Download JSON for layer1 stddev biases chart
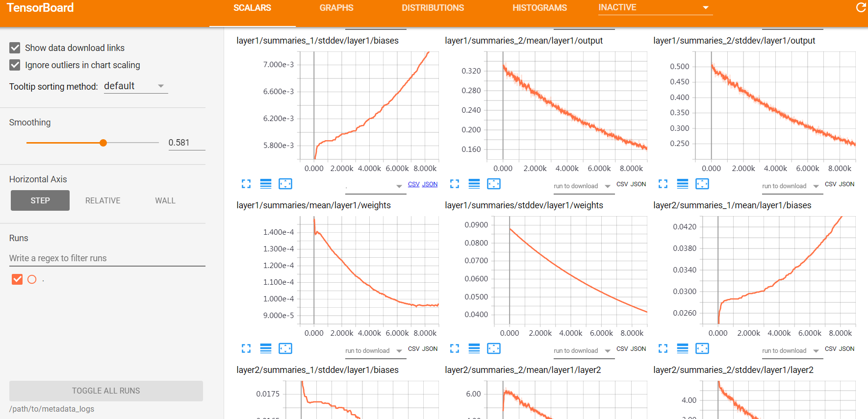This screenshot has height=419, width=868. [x=430, y=184]
